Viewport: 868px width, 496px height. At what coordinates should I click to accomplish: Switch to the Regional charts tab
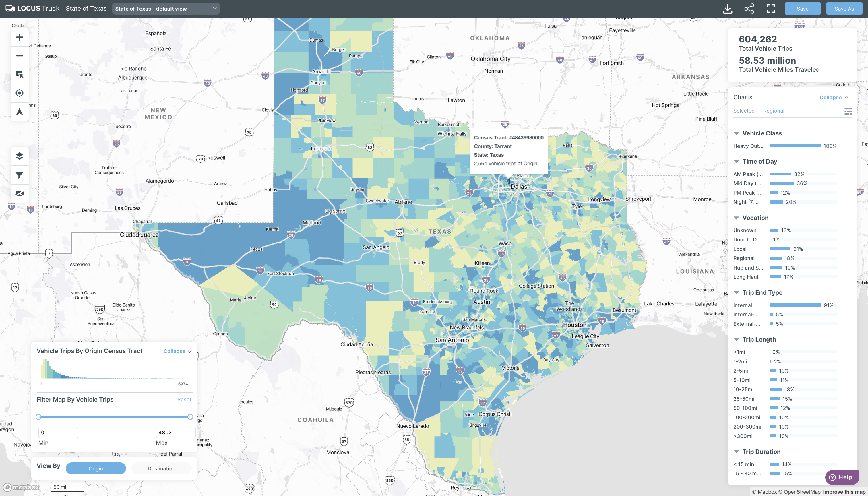click(774, 111)
